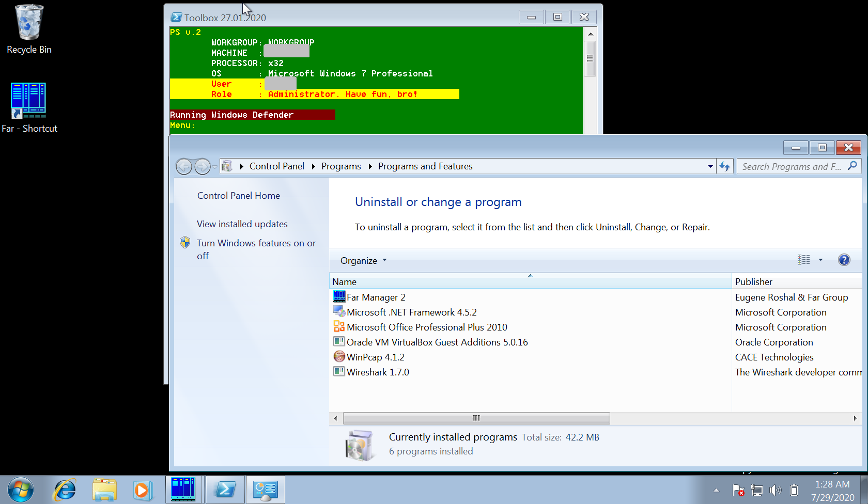
Task: Click the Microsoft Office Professional Plus icon
Action: (x=339, y=326)
